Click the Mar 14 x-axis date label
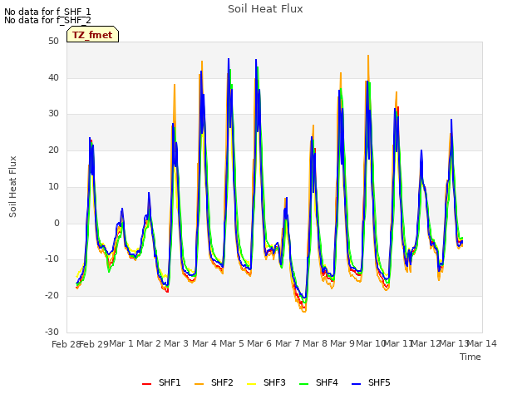 pyautogui.click(x=482, y=343)
